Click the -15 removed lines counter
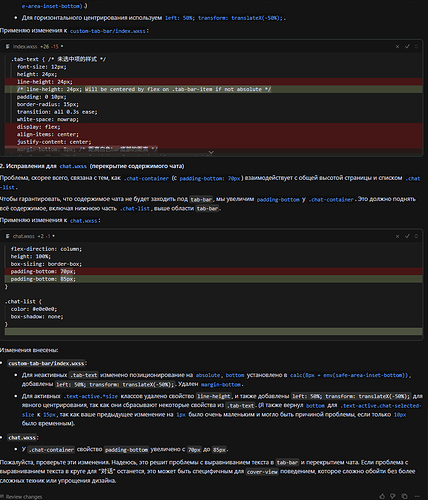 coord(55,47)
